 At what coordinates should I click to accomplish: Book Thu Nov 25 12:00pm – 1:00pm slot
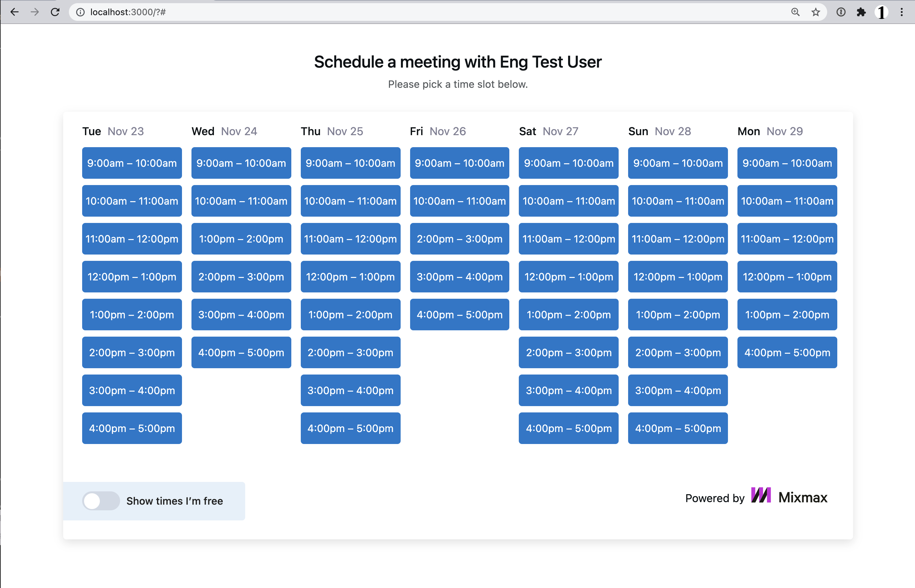350,277
